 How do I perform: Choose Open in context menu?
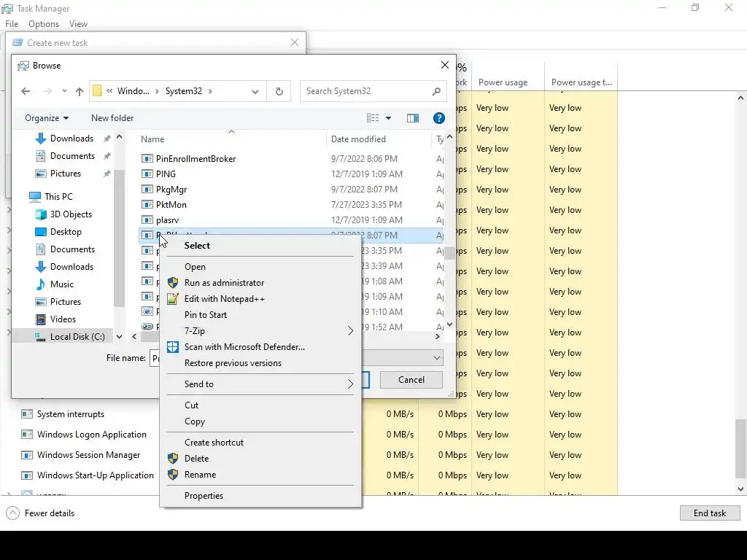(260, 267)
